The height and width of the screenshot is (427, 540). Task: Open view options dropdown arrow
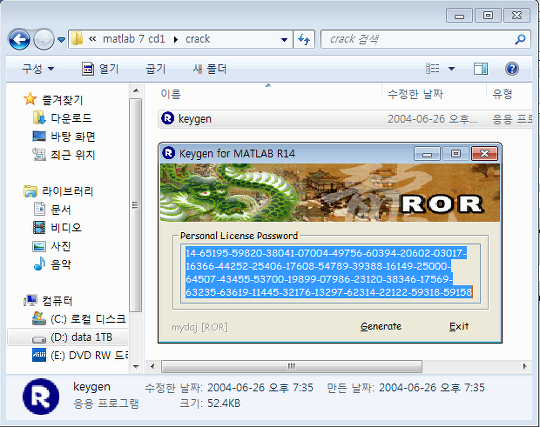(x=451, y=69)
